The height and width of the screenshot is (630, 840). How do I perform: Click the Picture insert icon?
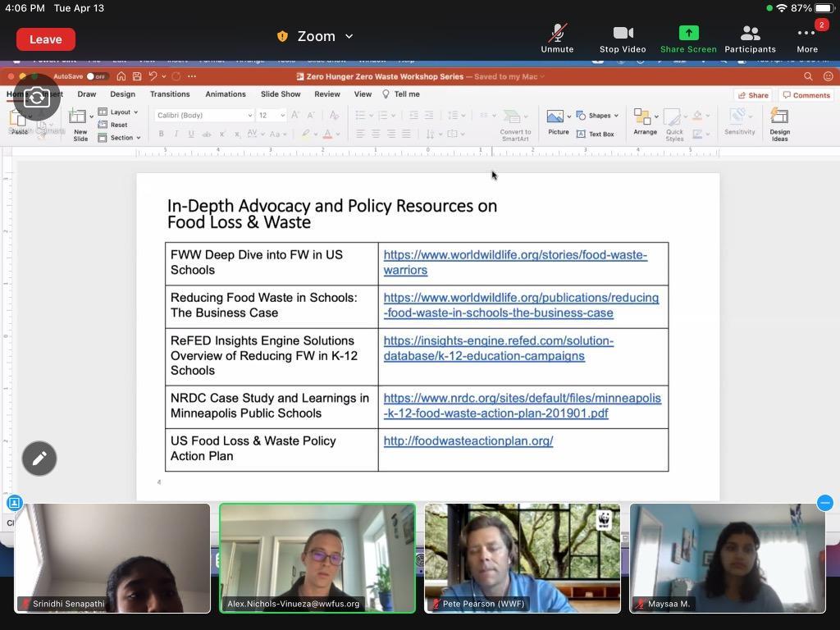click(558, 120)
